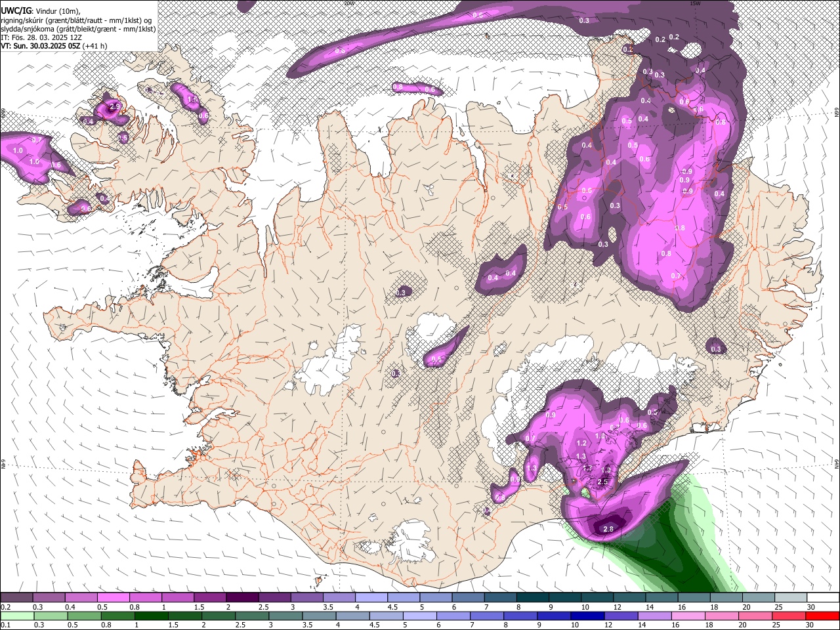
Task: Click the teal swatch between 8 and 9, upper legend
Action: tap(534, 598)
